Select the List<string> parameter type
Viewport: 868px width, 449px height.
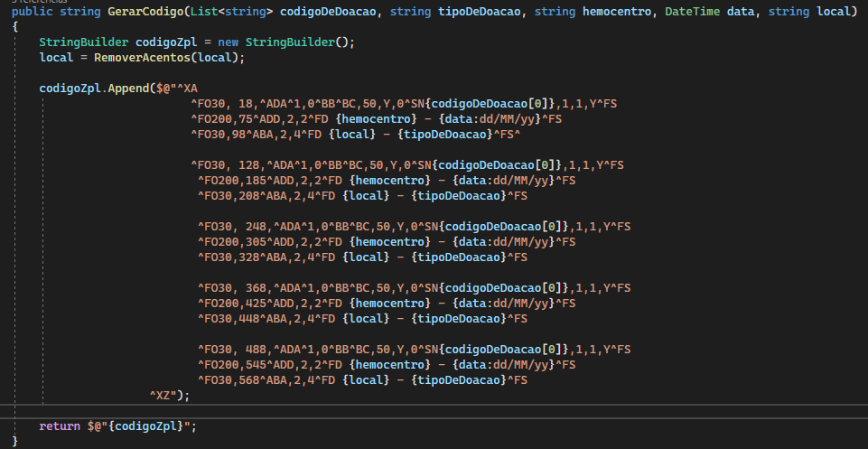pos(231,11)
